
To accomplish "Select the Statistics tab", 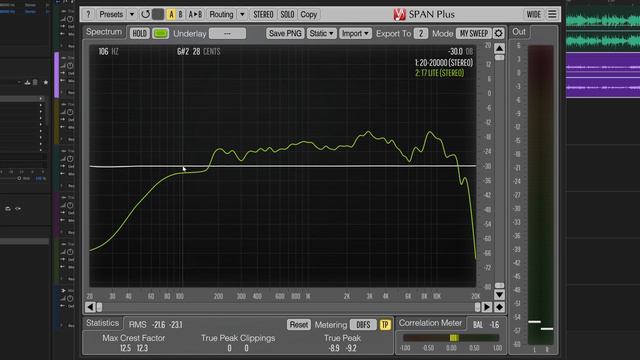I will tap(102, 323).
